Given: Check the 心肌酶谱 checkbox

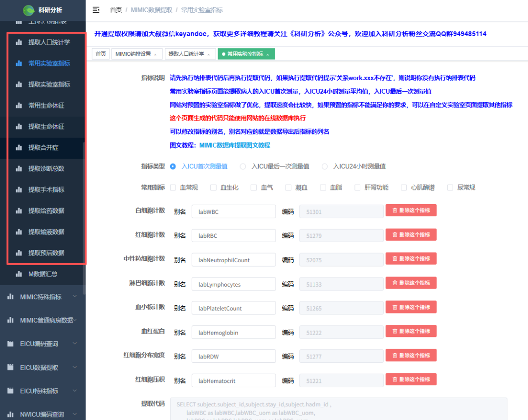Looking at the screenshot, I should click(404, 188).
